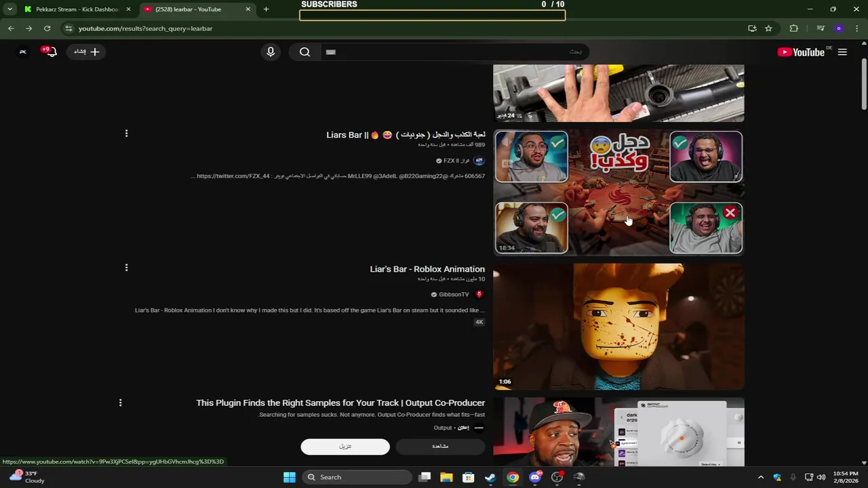Viewport: 868px width, 488px height.
Task: Open a new browser tab
Action: coord(266,9)
